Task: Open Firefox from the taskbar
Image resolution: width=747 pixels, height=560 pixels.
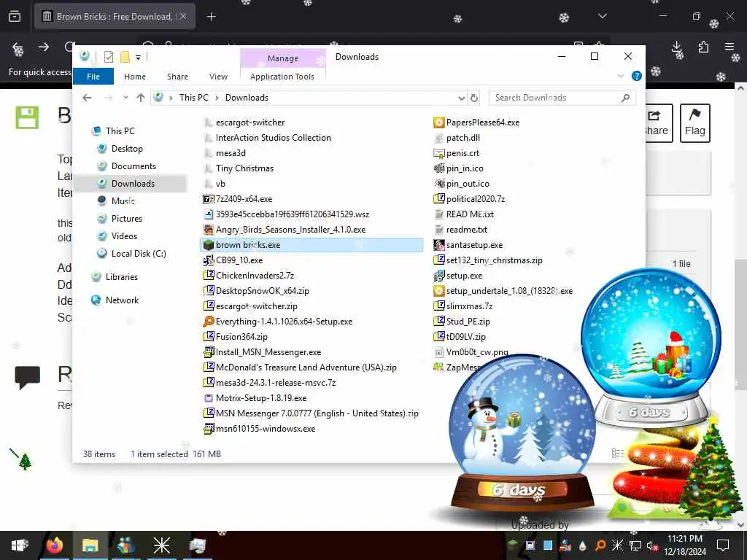Action: [54, 545]
